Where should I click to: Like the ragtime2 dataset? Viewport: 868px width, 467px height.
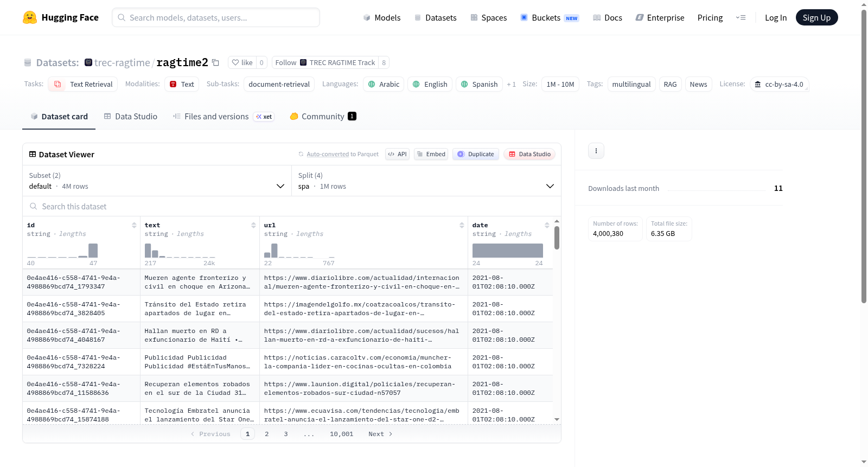tap(242, 62)
